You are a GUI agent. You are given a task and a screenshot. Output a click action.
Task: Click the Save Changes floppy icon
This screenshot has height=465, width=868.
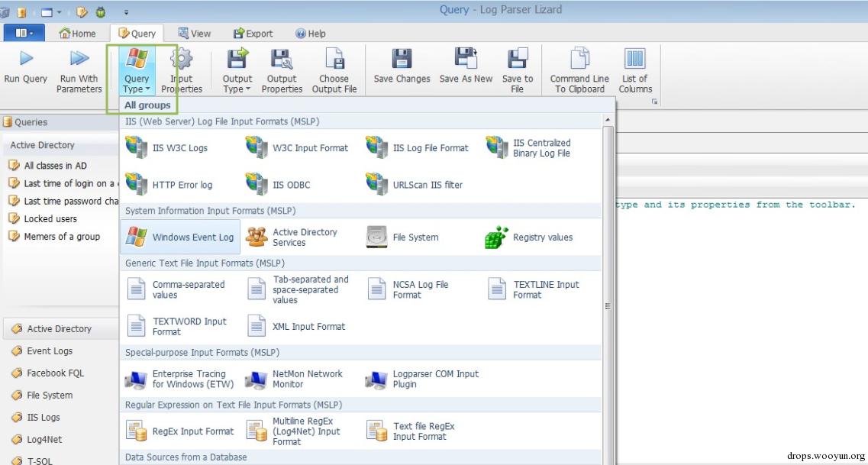(402, 60)
